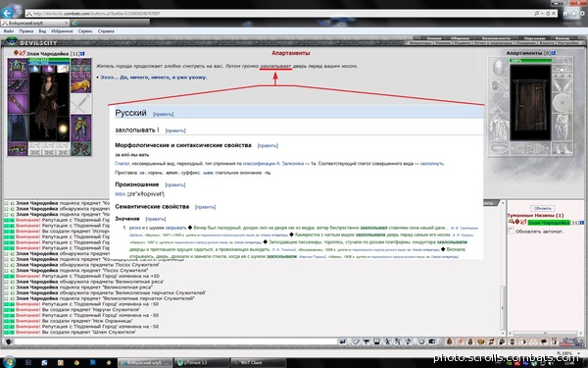
Task: Open the Сервис menu
Action: tap(85, 31)
